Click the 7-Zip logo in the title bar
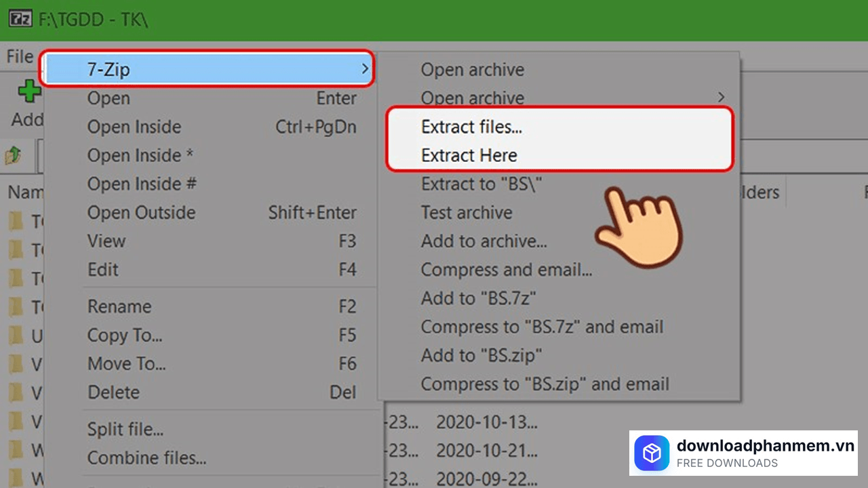Screen dimensions: 868x488 point(21,19)
